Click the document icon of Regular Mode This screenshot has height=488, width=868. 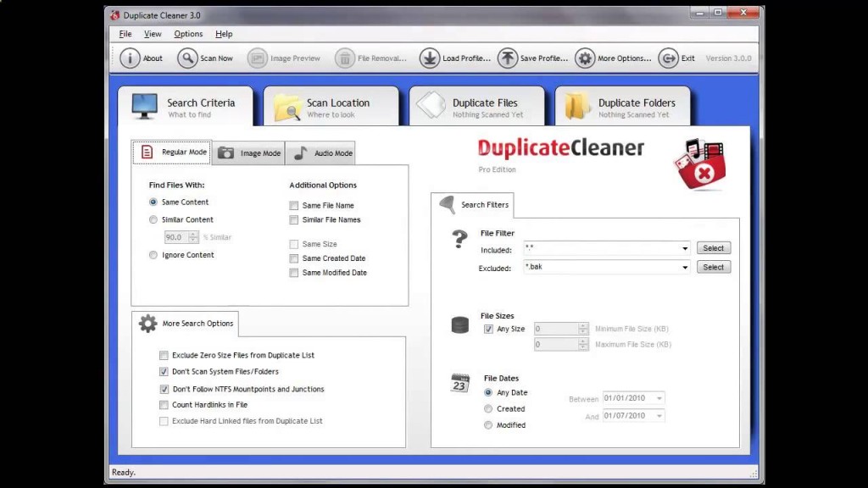click(147, 152)
